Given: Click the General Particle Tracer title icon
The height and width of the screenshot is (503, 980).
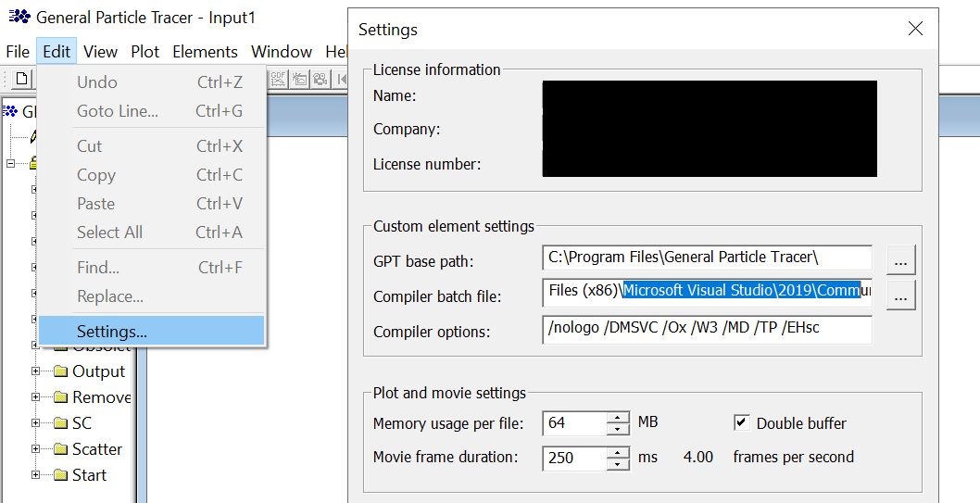Looking at the screenshot, I should click(19, 17).
